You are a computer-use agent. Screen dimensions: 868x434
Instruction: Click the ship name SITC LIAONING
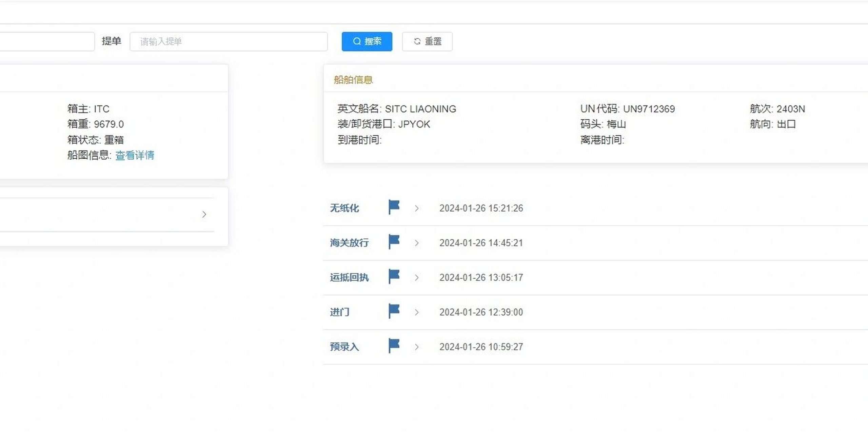click(420, 109)
